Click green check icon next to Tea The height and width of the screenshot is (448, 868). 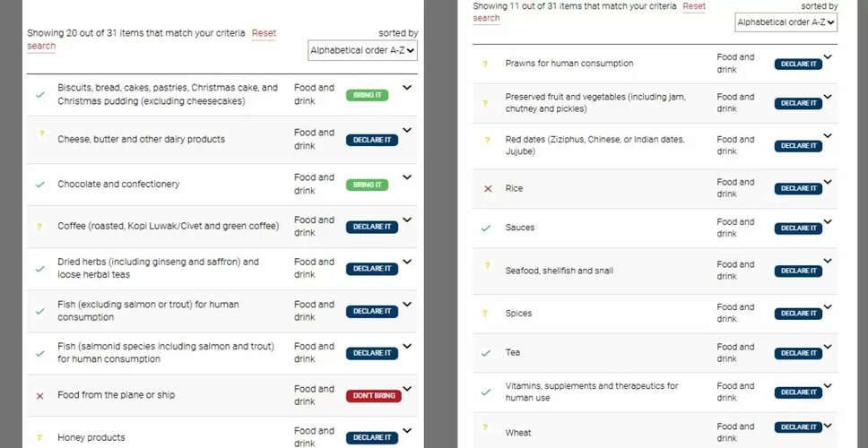(x=486, y=353)
